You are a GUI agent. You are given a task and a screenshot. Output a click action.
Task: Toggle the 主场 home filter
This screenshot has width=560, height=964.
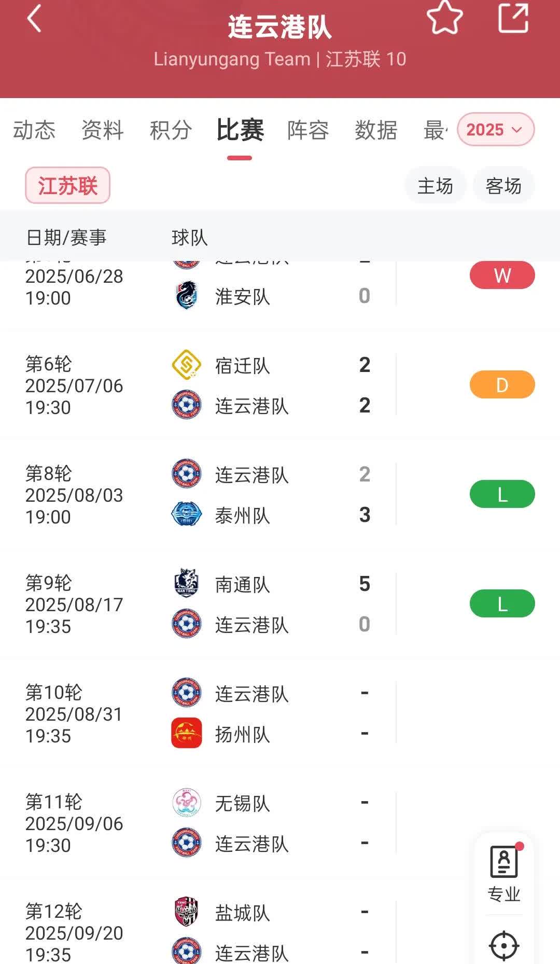[x=435, y=186]
